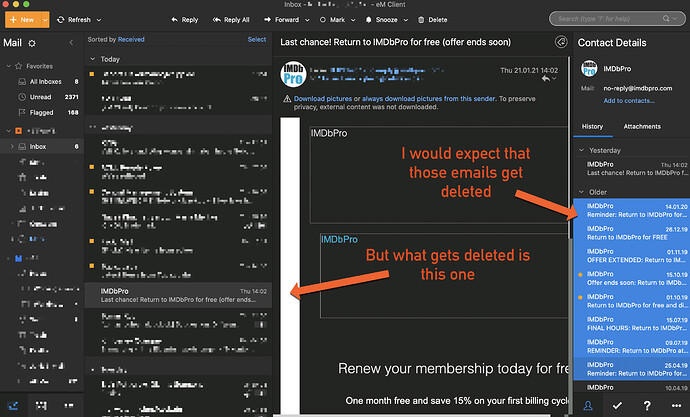The image size is (690, 417).
Task: Switch to the History tab
Action: (592, 127)
